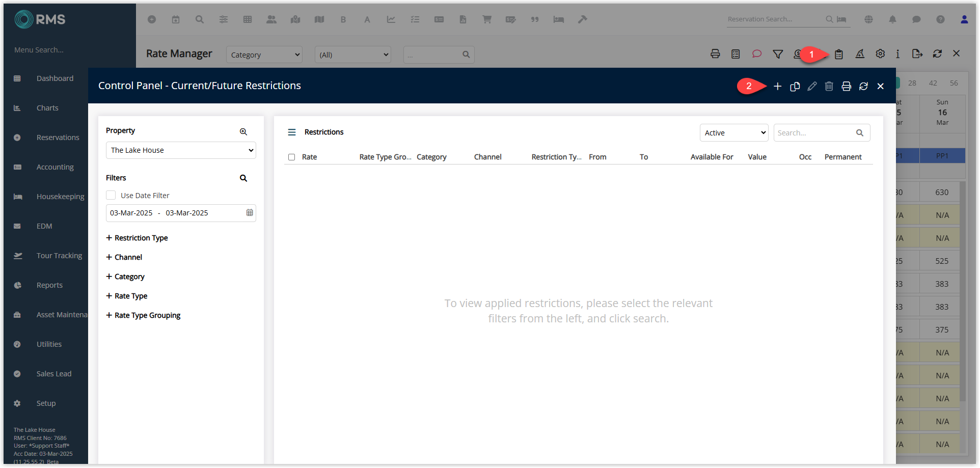980x468 pixels.
Task: Delete restriction with the trash icon
Action: click(829, 87)
